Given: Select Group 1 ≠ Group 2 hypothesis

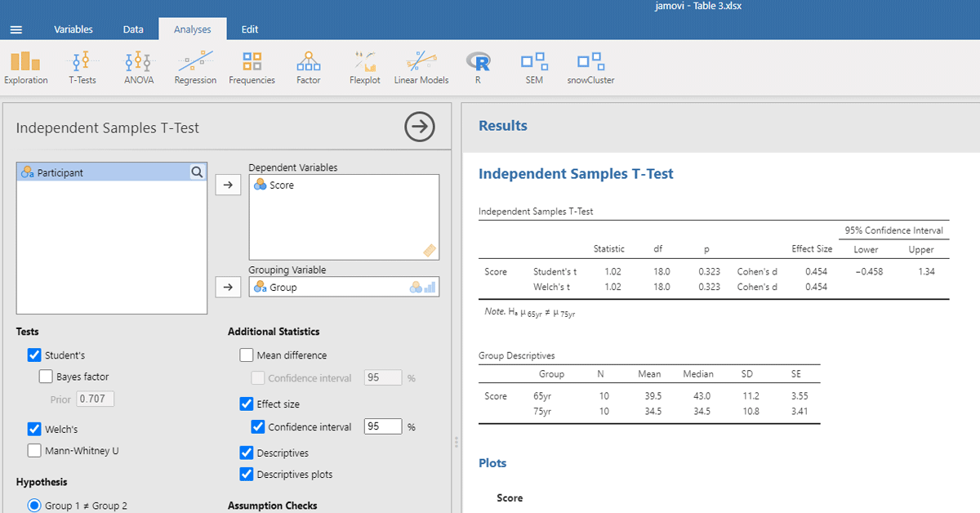Looking at the screenshot, I should (34, 506).
